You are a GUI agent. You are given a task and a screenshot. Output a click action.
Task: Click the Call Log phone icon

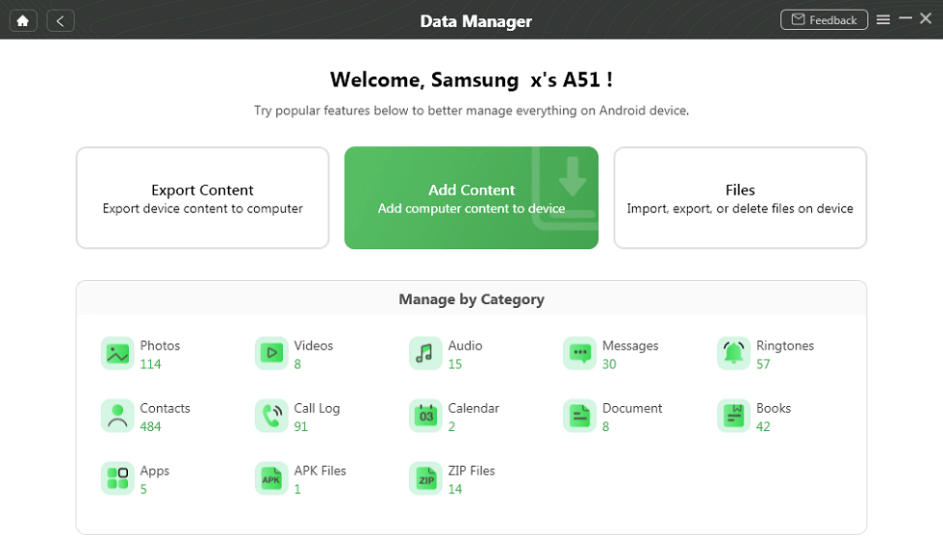(x=271, y=417)
